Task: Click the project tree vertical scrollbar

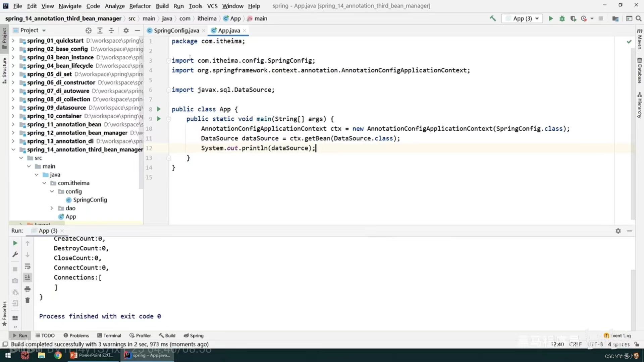Action: 141,112
